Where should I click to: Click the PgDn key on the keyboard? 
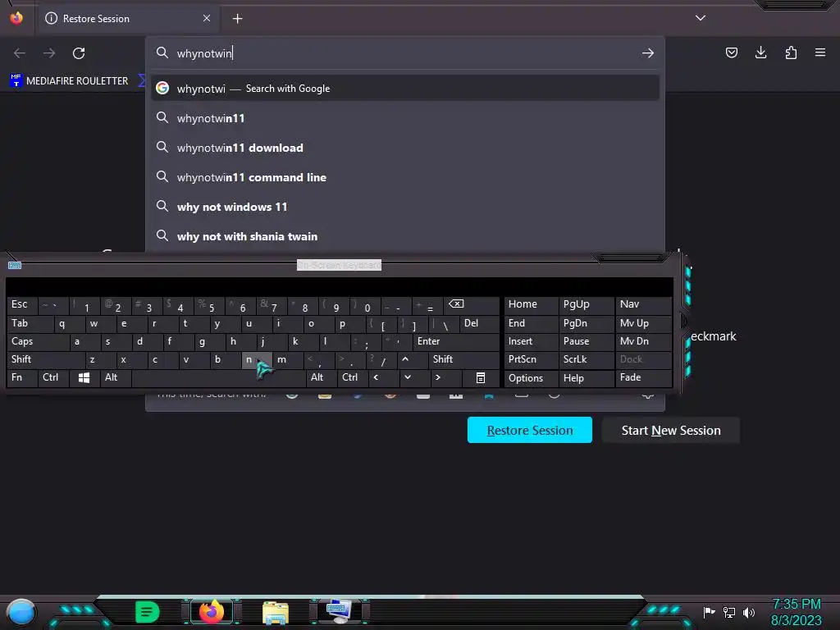coord(586,323)
